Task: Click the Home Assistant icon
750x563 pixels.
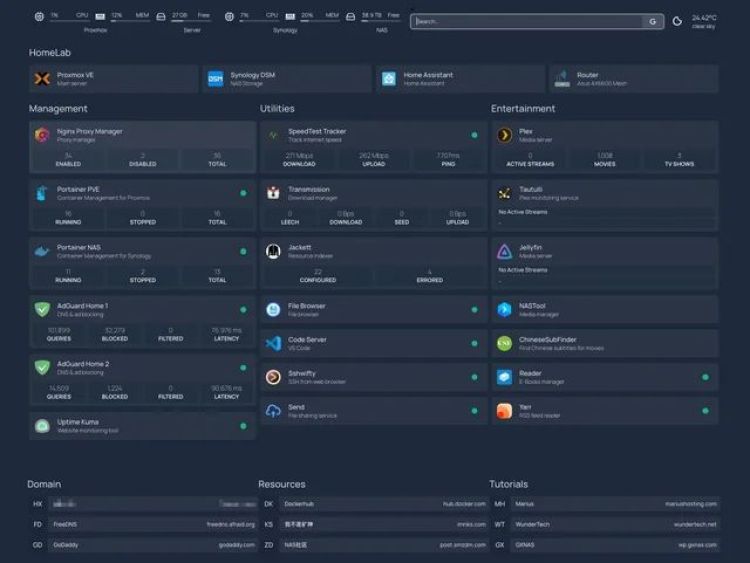Action: [x=389, y=79]
